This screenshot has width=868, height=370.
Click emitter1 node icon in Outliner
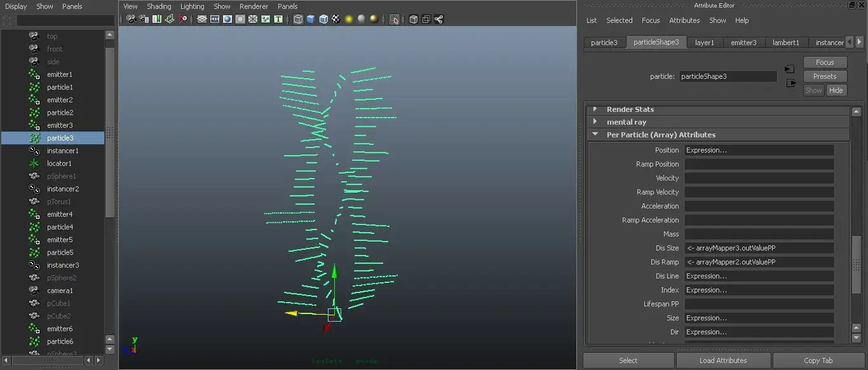pyautogui.click(x=34, y=74)
